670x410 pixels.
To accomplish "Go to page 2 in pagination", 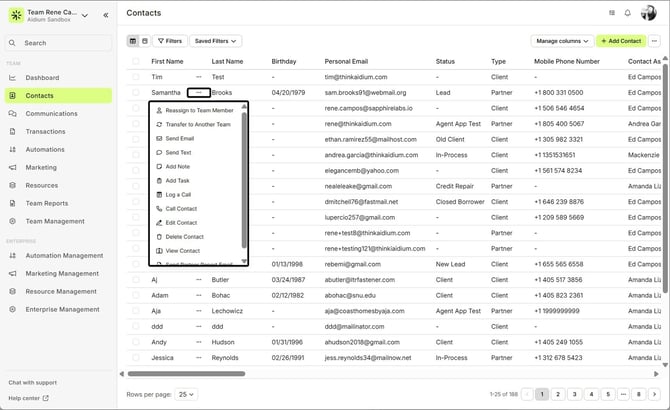I will [x=558, y=394].
